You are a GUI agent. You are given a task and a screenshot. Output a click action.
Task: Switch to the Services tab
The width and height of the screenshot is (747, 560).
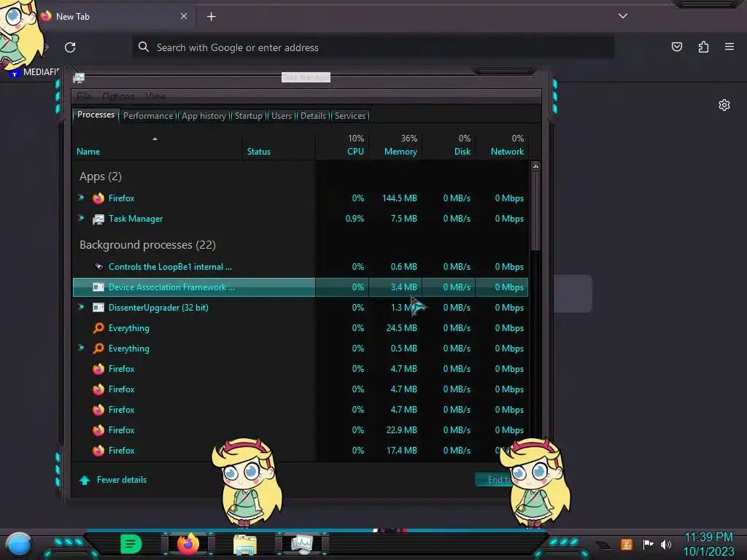pyautogui.click(x=350, y=116)
